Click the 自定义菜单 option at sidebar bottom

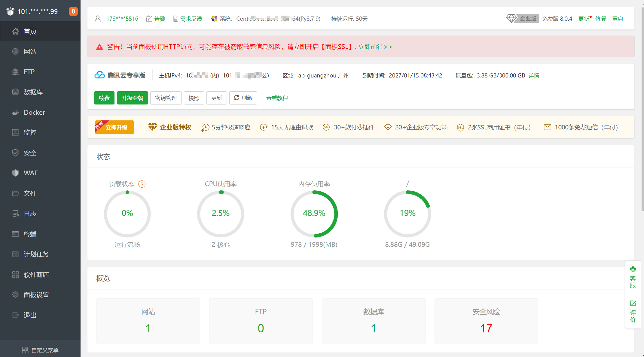40,350
